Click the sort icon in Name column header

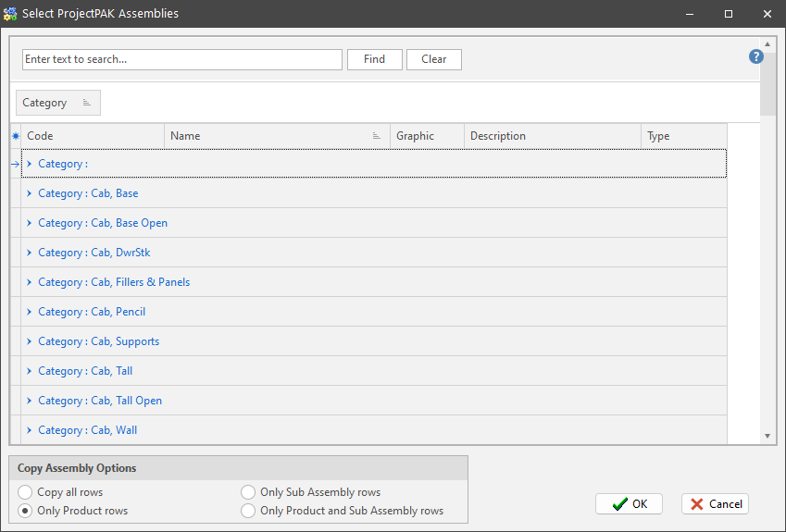point(377,136)
